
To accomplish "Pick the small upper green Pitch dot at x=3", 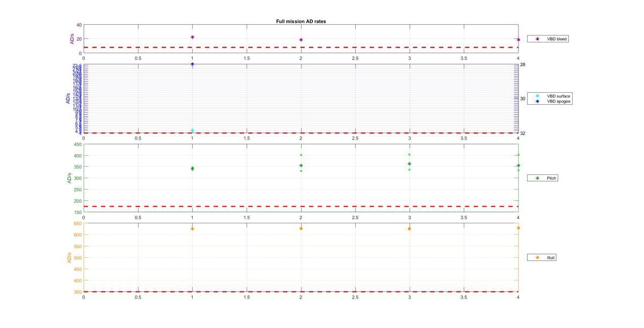I will point(409,155).
